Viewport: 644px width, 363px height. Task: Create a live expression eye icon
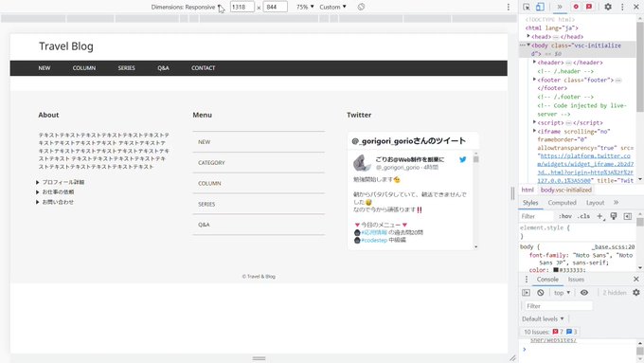click(584, 293)
